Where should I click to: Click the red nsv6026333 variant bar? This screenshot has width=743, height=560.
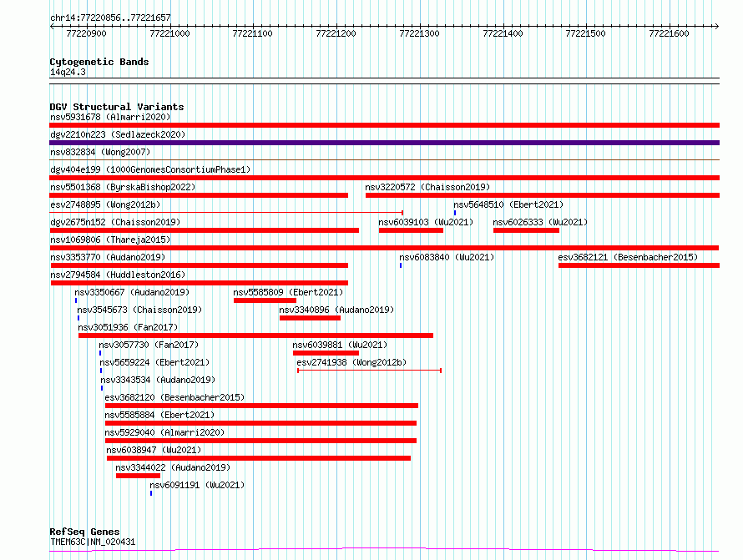(x=527, y=230)
